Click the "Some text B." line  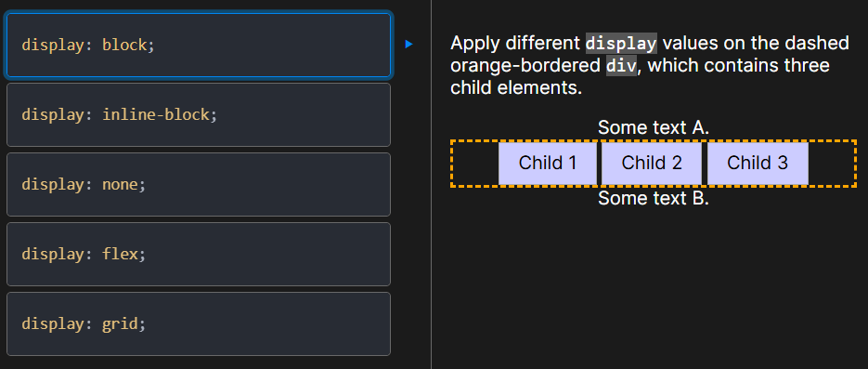point(654,198)
